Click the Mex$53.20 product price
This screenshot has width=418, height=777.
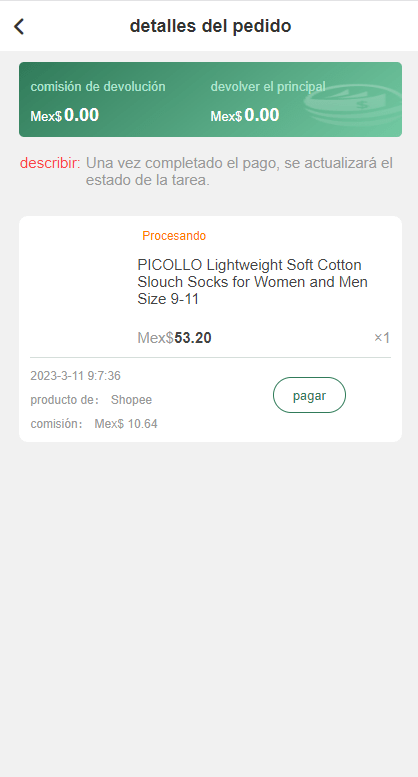174,338
